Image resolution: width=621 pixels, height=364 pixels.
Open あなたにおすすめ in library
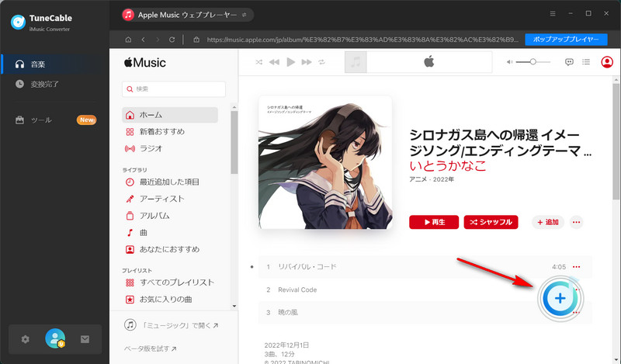170,250
